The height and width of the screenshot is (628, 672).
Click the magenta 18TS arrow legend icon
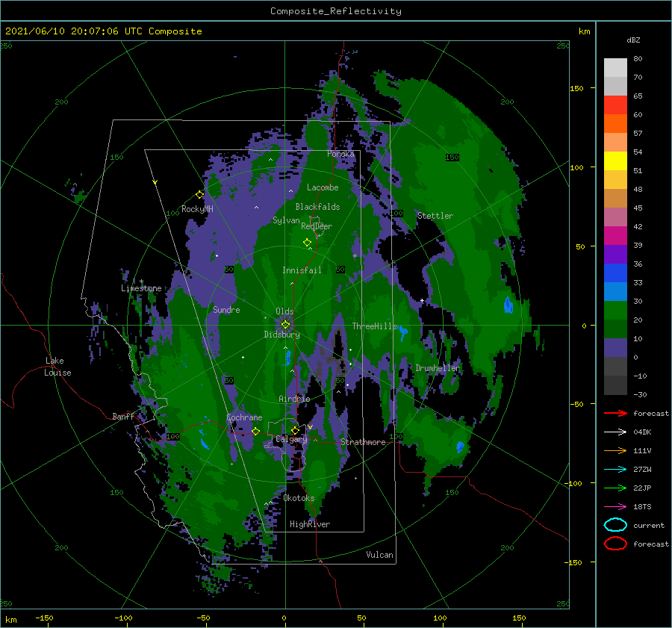tap(615, 507)
